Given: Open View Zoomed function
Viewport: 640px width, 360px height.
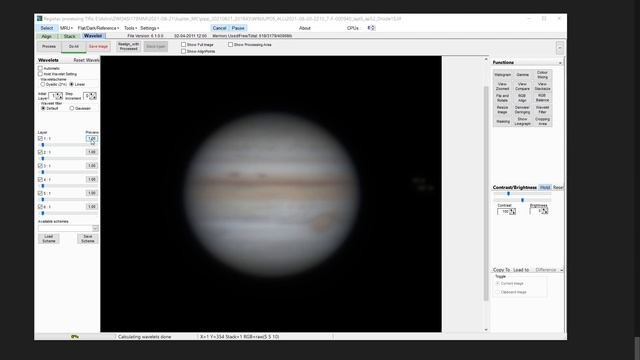Looking at the screenshot, I should (x=502, y=86).
